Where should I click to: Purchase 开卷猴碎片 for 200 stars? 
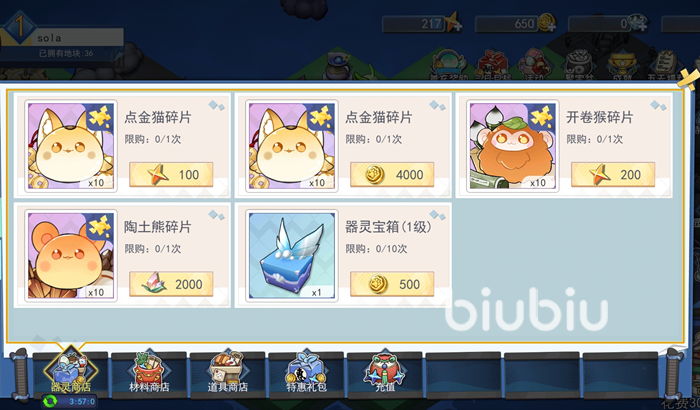(613, 175)
